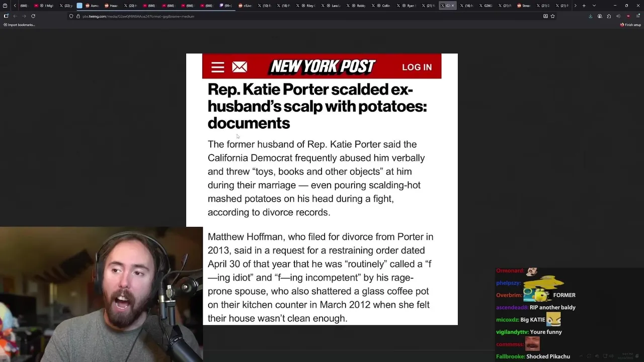The image size is (644, 362).
Task: Switch to the tab with the blue square icon
Action: [x=79, y=6]
